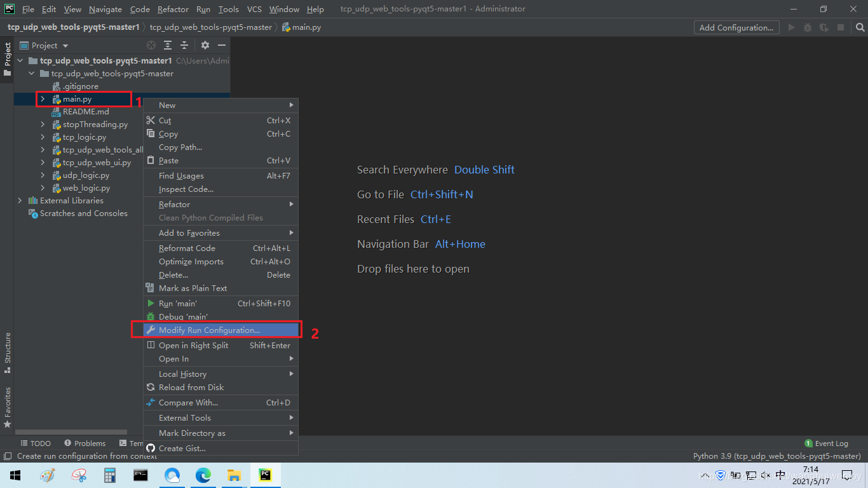Click the green Run 'main' arrow icon

coord(151,303)
